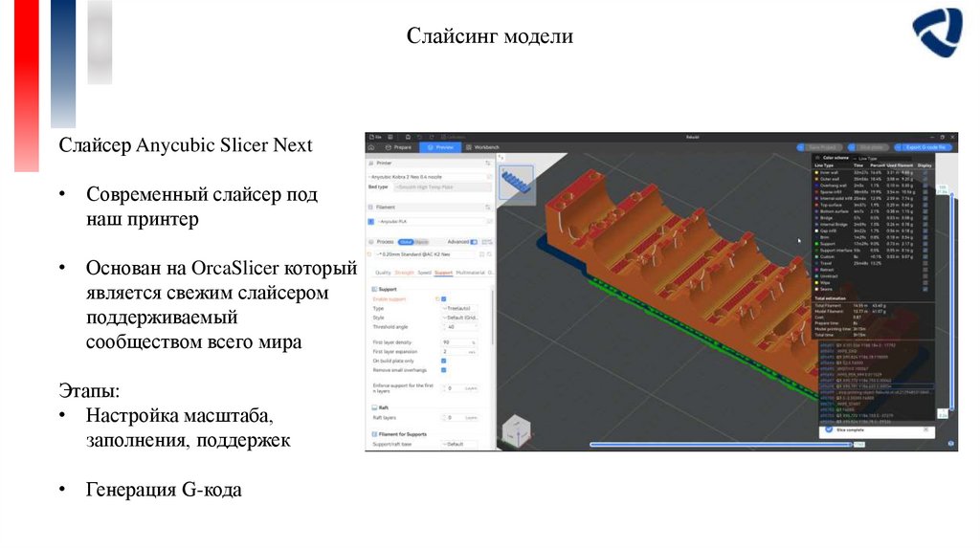Viewport: 980px width, 549px height.
Task: Open the Speed settings tab
Action: pos(424,273)
